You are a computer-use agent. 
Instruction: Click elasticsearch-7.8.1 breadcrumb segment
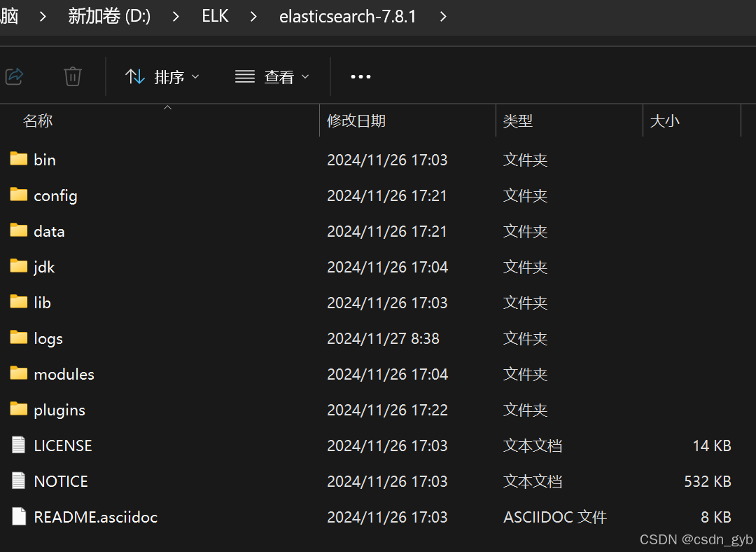[x=348, y=16]
